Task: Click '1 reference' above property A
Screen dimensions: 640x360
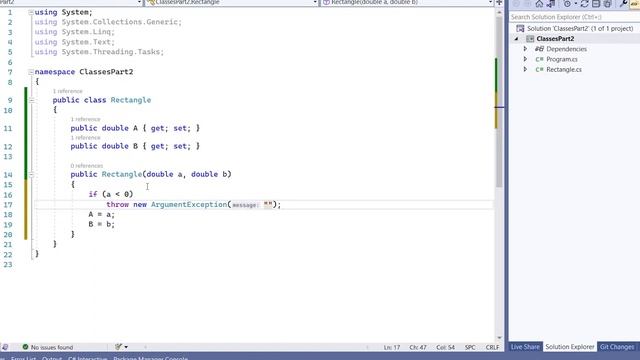Action: tap(85, 119)
